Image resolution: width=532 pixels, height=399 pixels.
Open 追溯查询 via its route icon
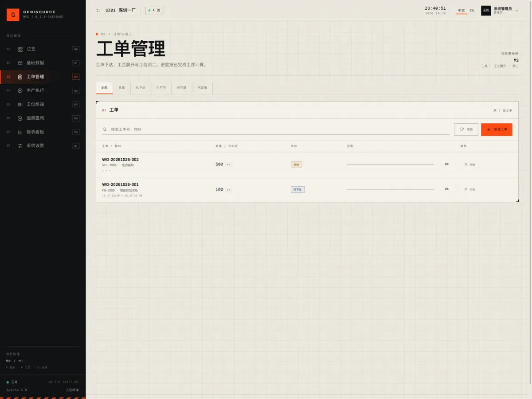pyautogui.click(x=20, y=118)
